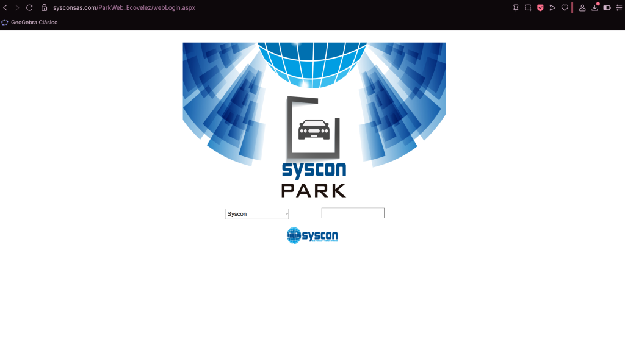Screen dimensions: 625x364
Task: Add page to bookmarks with heart
Action: (565, 7)
